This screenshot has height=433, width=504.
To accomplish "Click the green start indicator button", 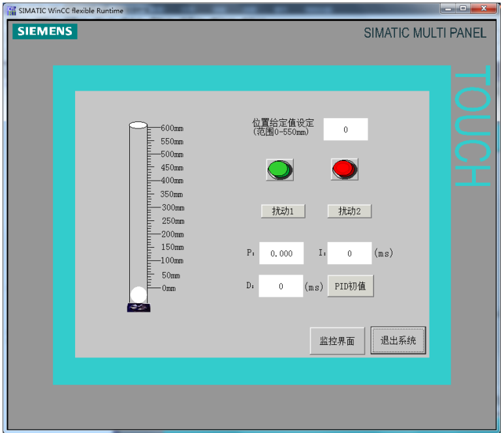I will point(279,170).
